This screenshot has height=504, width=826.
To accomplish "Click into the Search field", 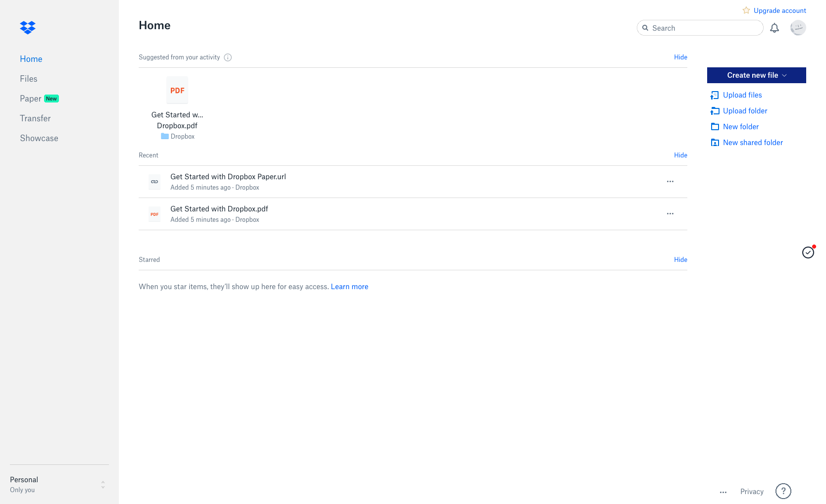I will [x=700, y=28].
